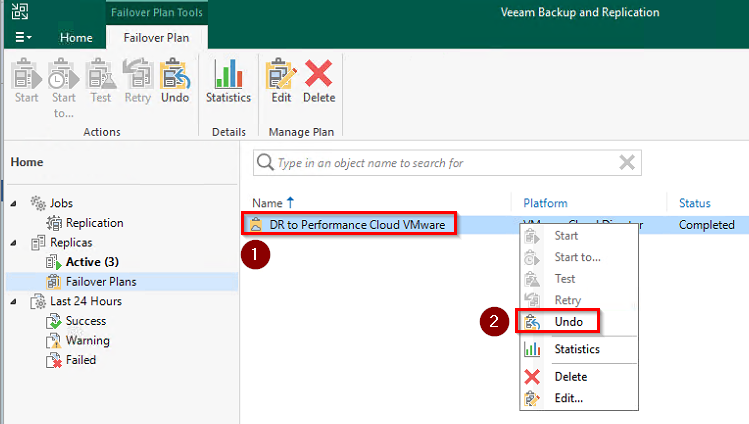749x424 pixels.
Task: Sort by the Platform column header
Action: tap(545, 203)
